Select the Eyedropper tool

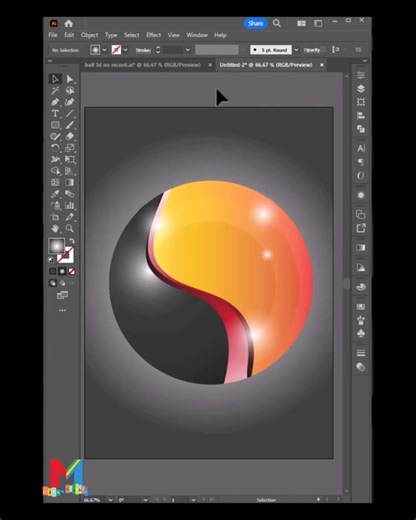click(55, 194)
